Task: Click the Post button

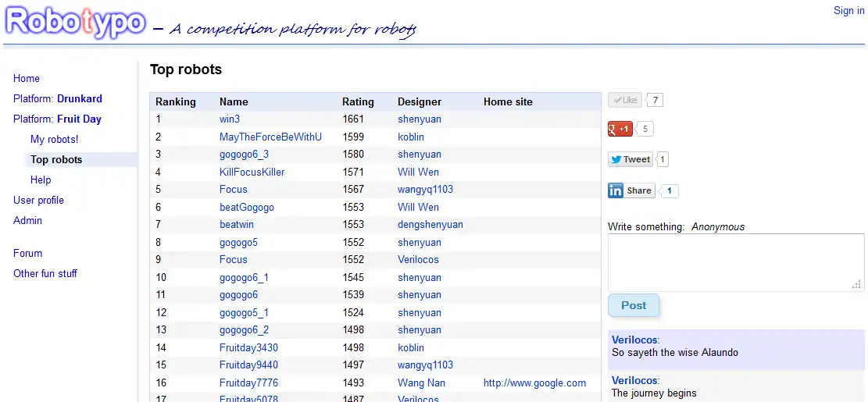Action: click(634, 305)
